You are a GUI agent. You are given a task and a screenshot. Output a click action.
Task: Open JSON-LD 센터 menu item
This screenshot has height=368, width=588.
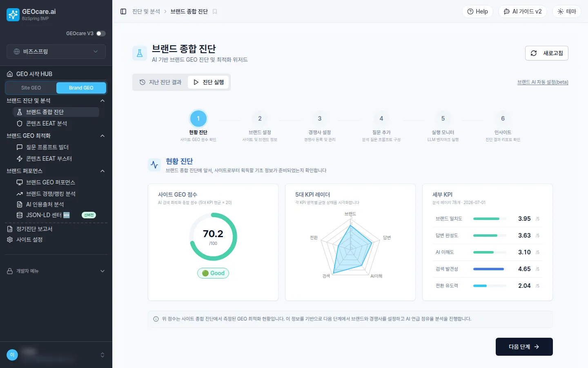pos(56,215)
